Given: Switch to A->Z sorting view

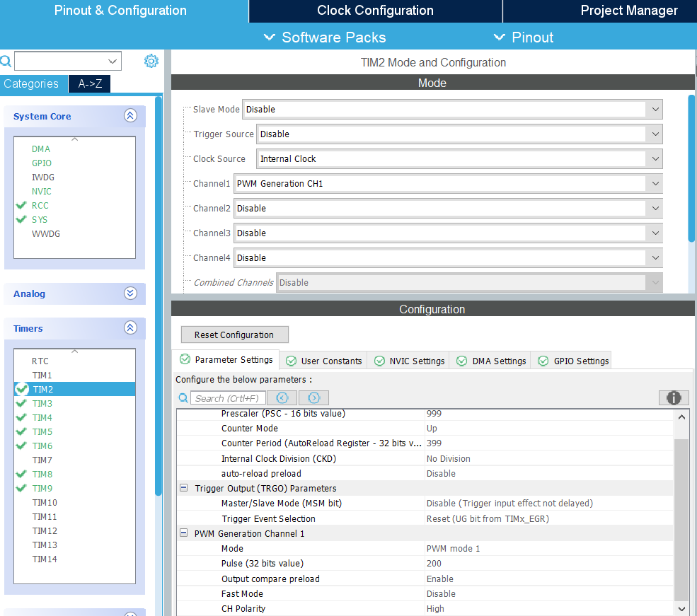Looking at the screenshot, I should [90, 83].
